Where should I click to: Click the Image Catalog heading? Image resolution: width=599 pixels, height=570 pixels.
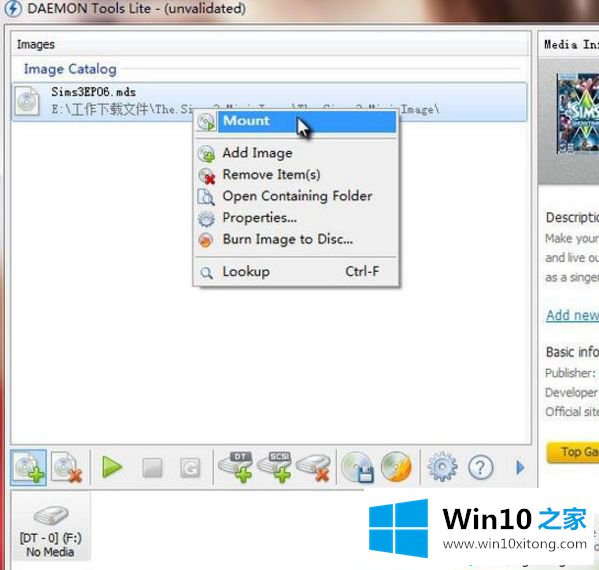(70, 69)
